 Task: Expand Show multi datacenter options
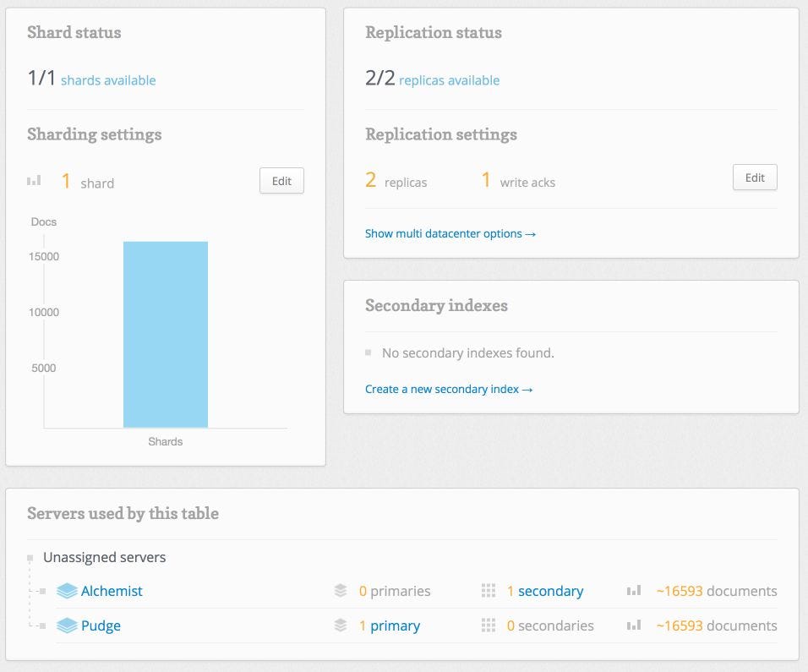pyautogui.click(x=450, y=233)
